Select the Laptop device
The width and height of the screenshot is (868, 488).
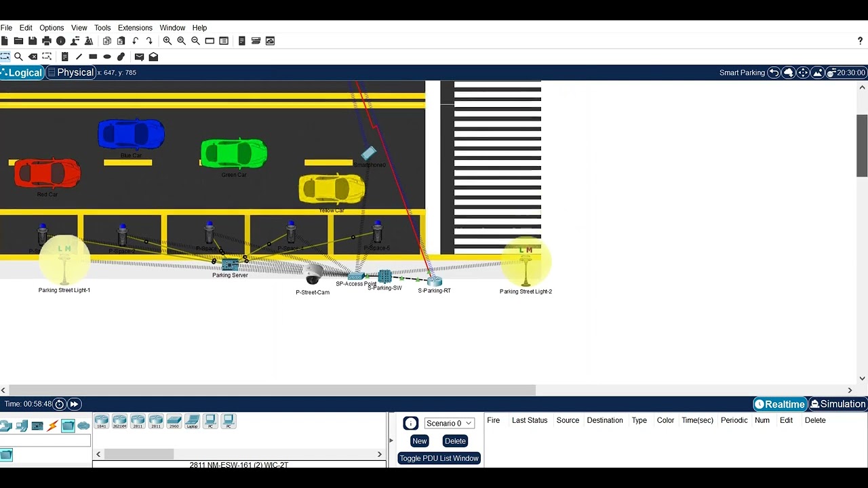coord(192,422)
